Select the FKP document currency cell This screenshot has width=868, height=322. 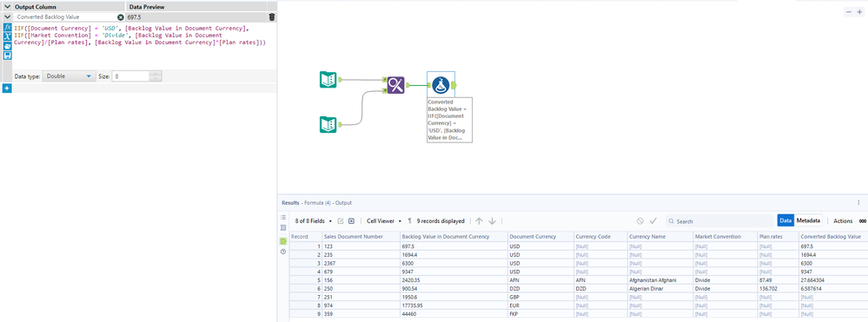point(540,312)
